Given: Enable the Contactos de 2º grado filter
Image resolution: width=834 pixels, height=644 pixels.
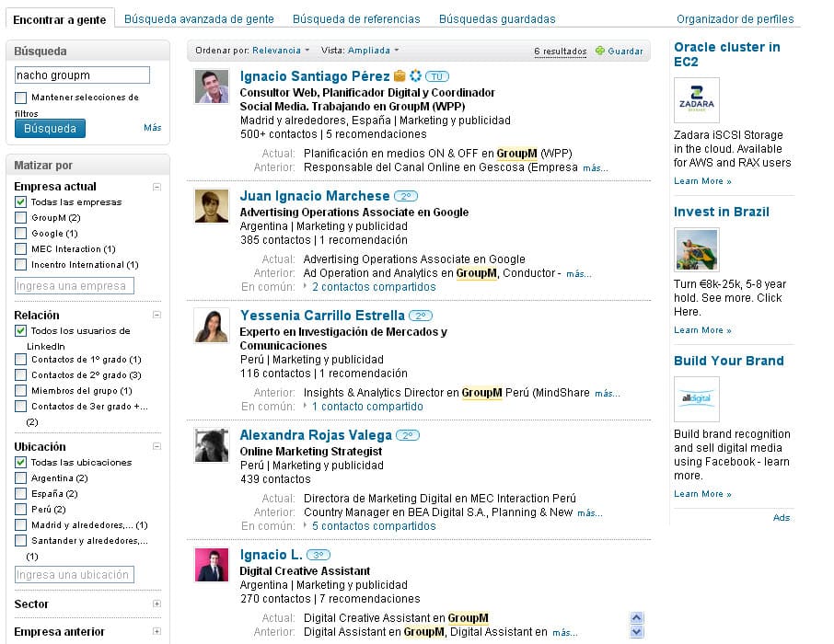Looking at the screenshot, I should tap(20, 375).
